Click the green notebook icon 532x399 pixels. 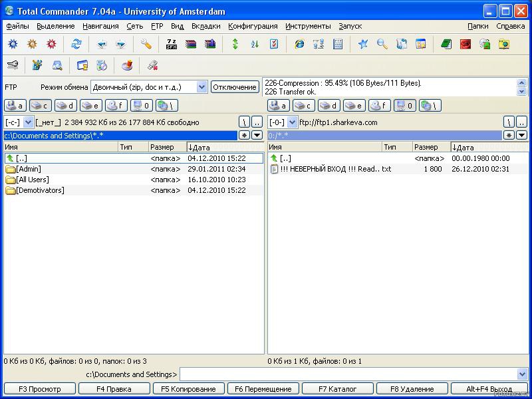point(446,44)
